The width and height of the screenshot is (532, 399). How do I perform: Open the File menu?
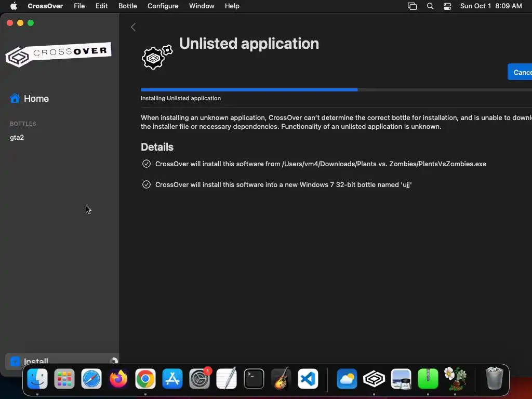[x=79, y=6]
